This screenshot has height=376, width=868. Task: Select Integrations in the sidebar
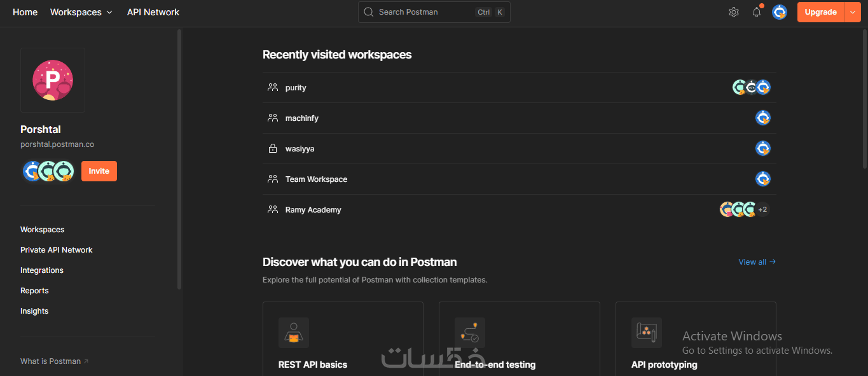point(42,270)
